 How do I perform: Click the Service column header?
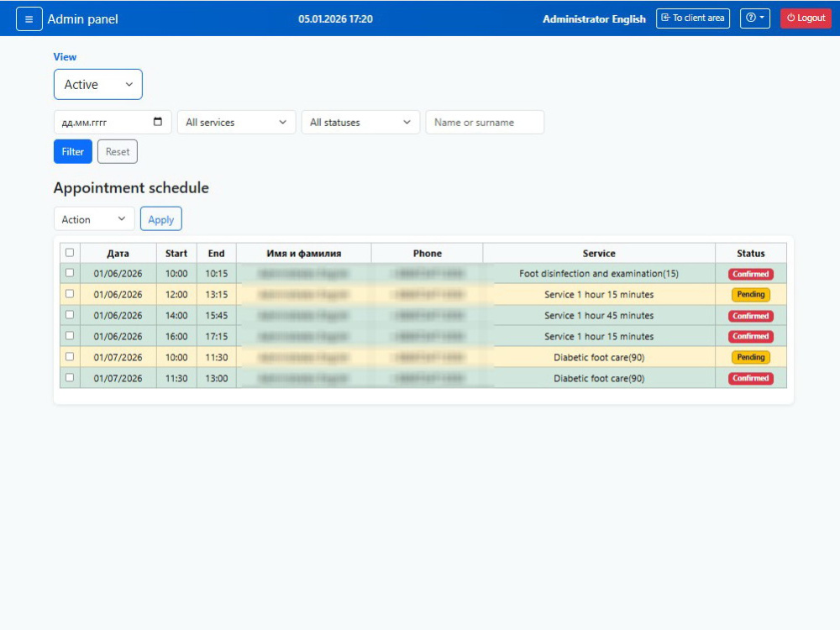(599, 253)
